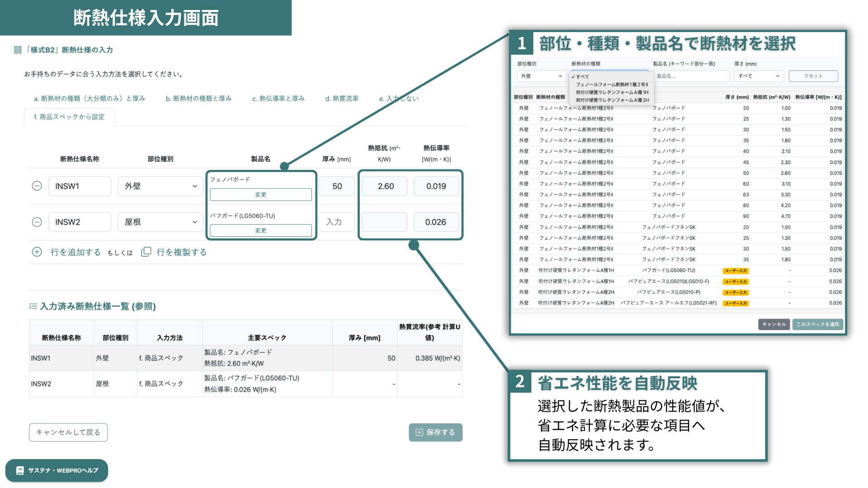This screenshot has width=868, height=488.
Task: Click the plus icon to add a row
Action: tap(37, 252)
